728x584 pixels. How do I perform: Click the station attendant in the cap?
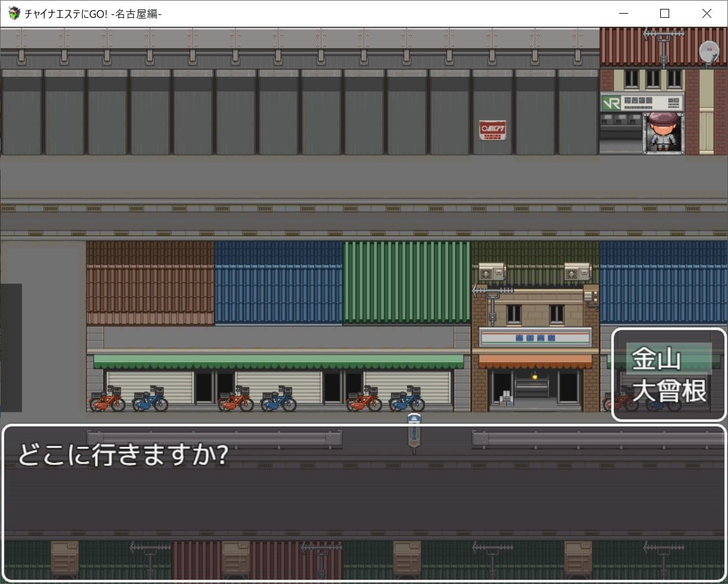point(663,132)
